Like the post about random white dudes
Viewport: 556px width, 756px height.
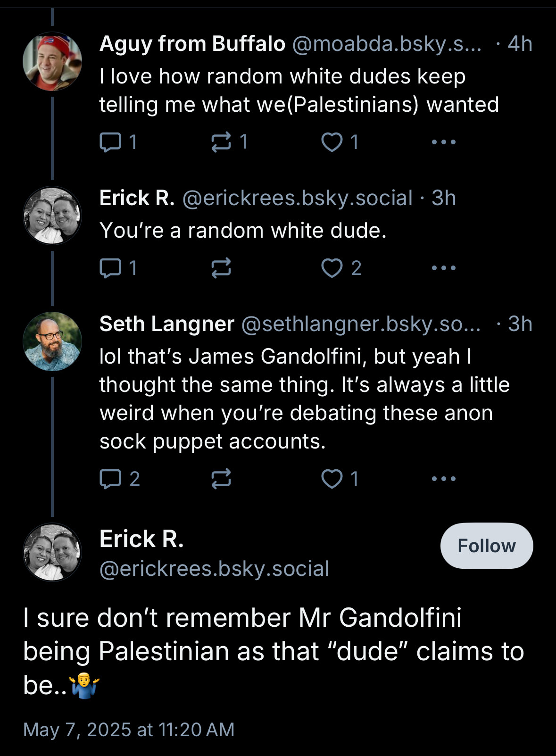(x=340, y=141)
